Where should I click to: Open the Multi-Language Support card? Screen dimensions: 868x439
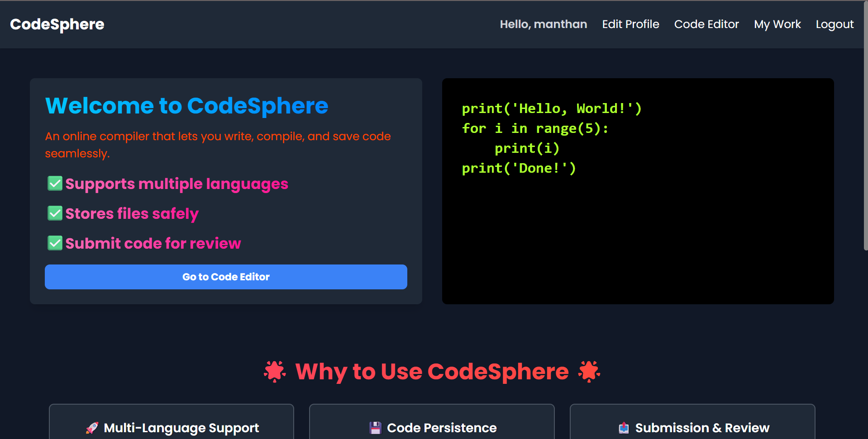[x=172, y=422]
